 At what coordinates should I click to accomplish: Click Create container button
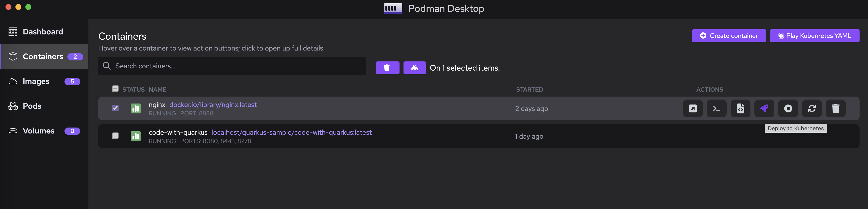pyautogui.click(x=729, y=36)
